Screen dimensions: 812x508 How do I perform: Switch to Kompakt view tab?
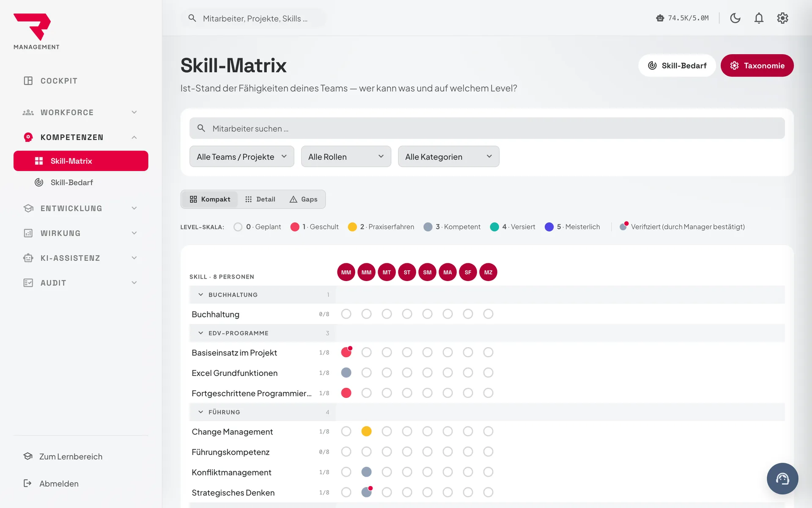pyautogui.click(x=210, y=199)
